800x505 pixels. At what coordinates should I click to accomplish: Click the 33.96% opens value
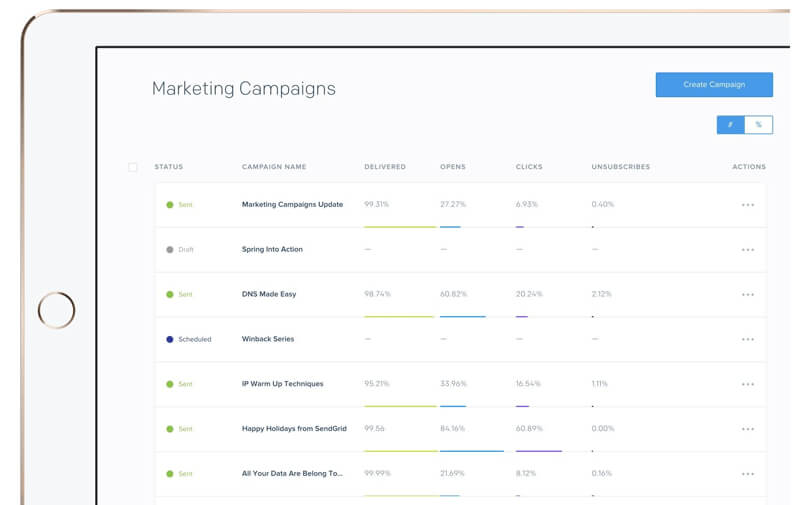454,384
